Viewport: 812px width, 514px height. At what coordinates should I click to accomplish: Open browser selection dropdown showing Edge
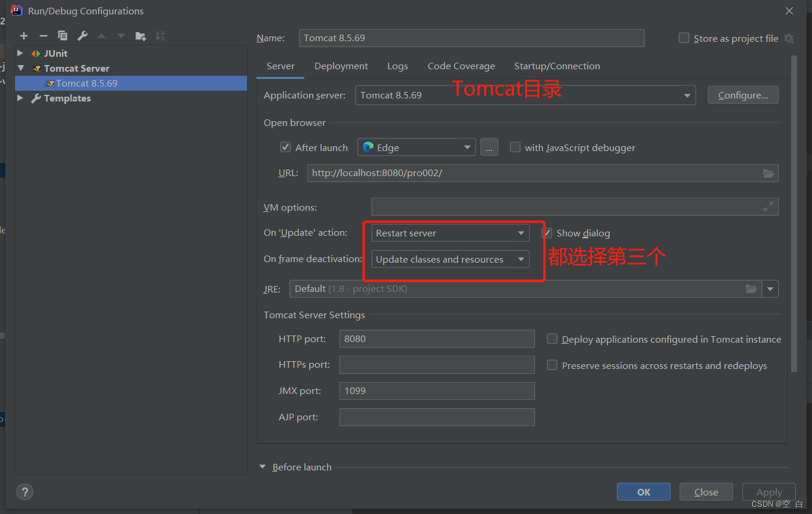click(x=416, y=147)
